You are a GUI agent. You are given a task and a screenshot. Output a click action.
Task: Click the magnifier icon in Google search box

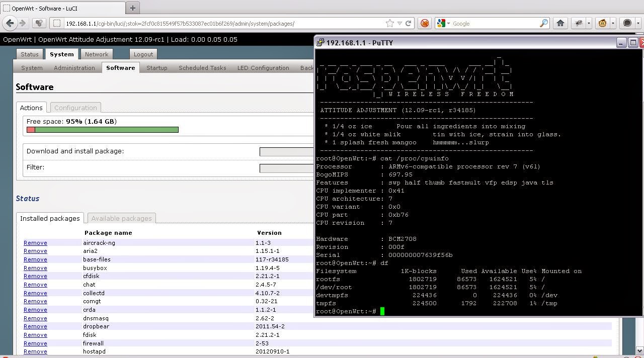pos(544,23)
